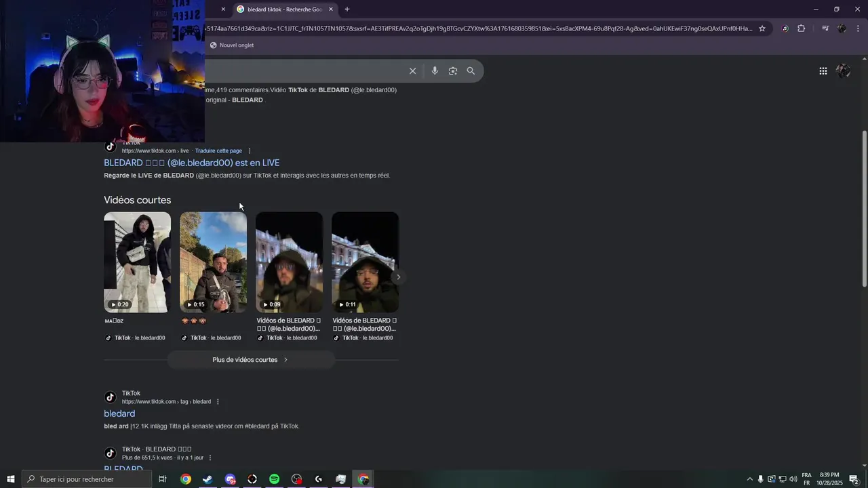Start a voice search with the microphone icon

coord(435,71)
